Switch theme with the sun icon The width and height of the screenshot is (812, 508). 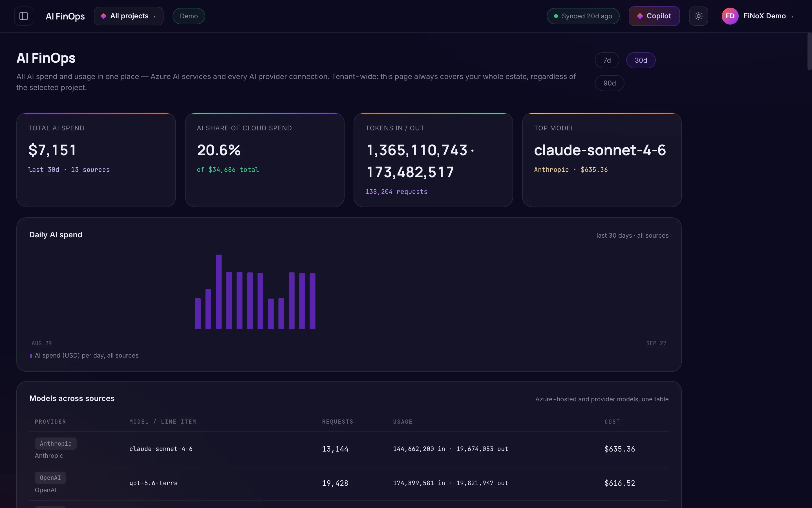698,16
